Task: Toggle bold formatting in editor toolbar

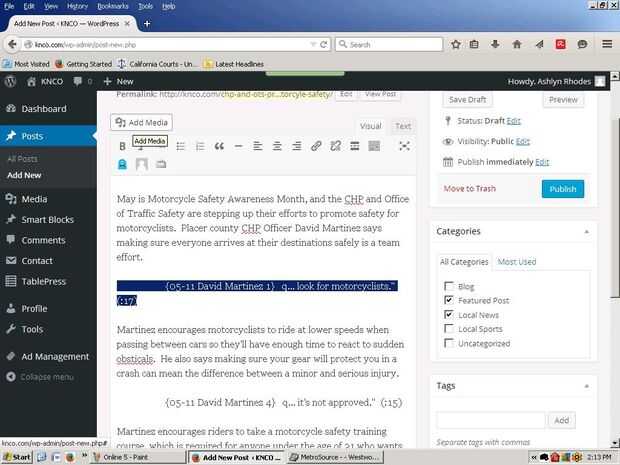Action: [122, 146]
